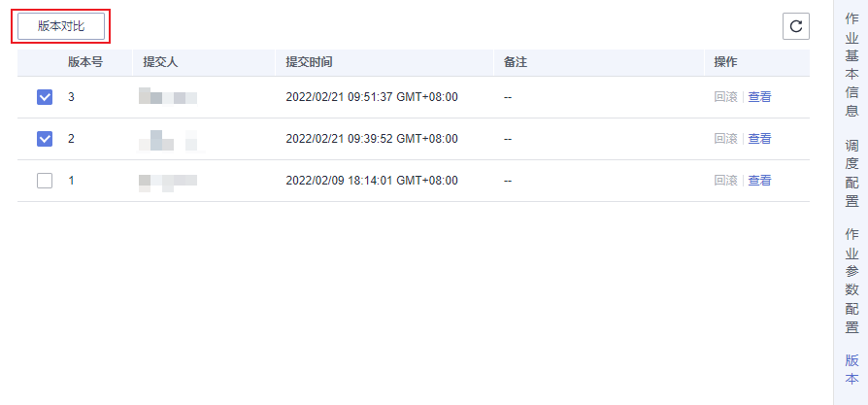Uncheck the version 3 checkbox

point(45,97)
